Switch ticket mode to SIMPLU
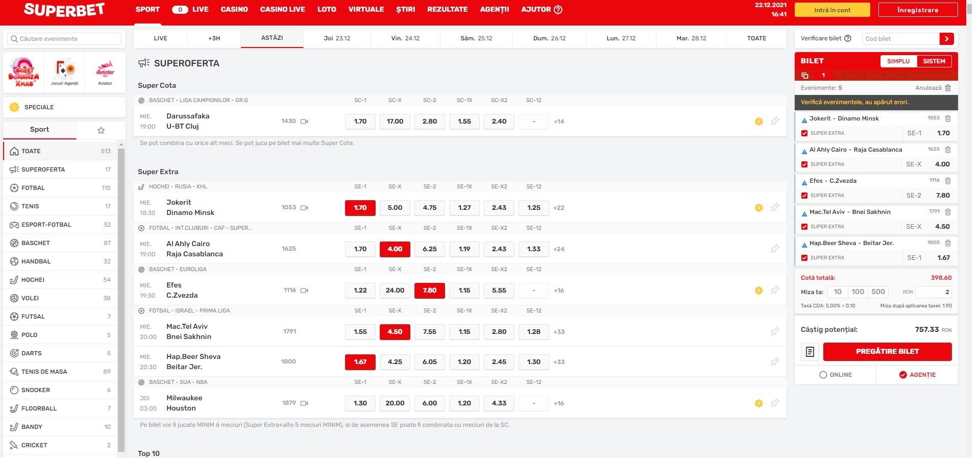Viewport: 980px width, 458px height. [898, 61]
